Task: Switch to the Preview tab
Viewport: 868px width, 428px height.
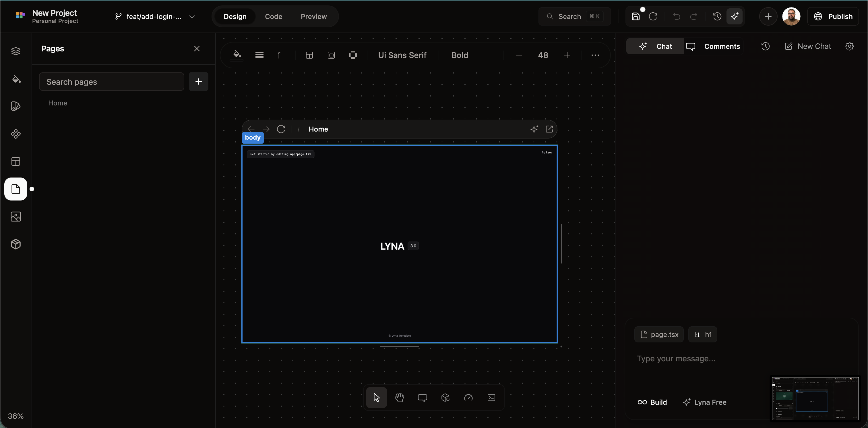Action: [x=314, y=16]
